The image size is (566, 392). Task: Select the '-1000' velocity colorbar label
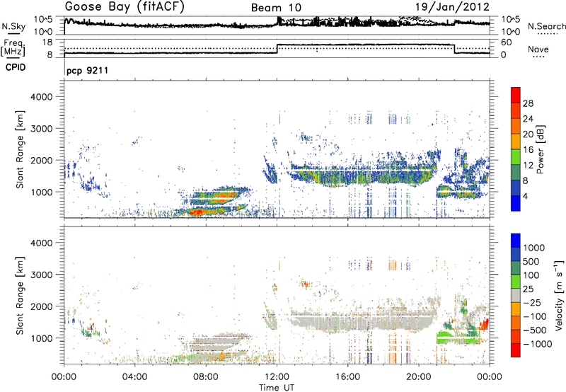(x=537, y=344)
